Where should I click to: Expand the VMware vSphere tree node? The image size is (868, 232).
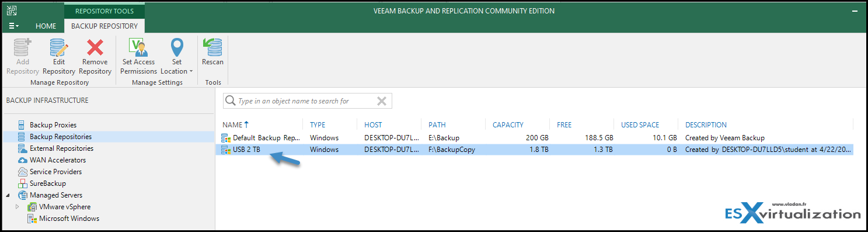(18, 207)
